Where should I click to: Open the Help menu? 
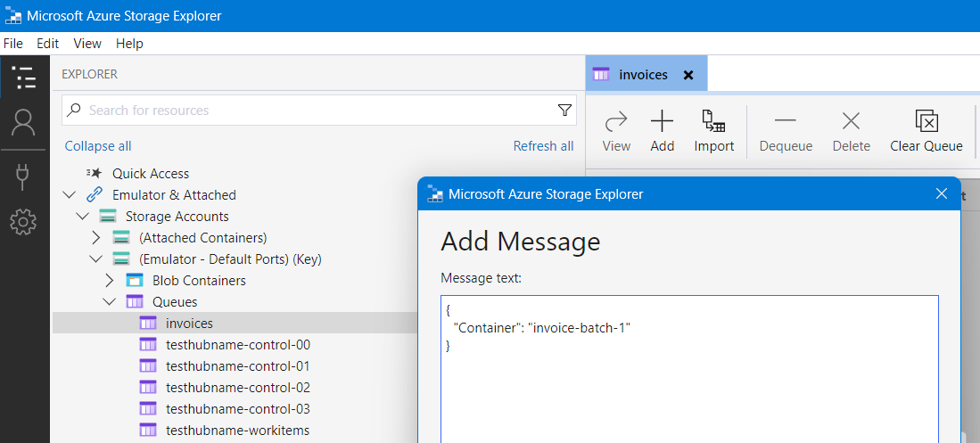(x=129, y=43)
